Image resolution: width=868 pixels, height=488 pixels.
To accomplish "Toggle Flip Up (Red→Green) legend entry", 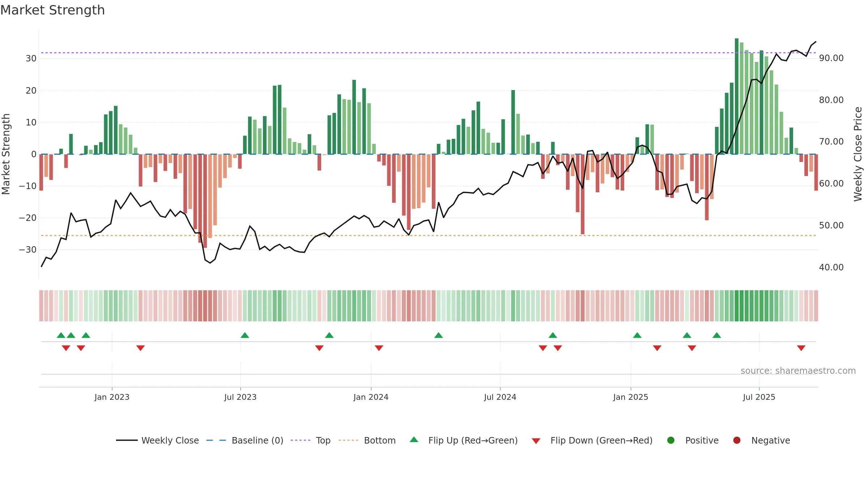I will [x=464, y=440].
